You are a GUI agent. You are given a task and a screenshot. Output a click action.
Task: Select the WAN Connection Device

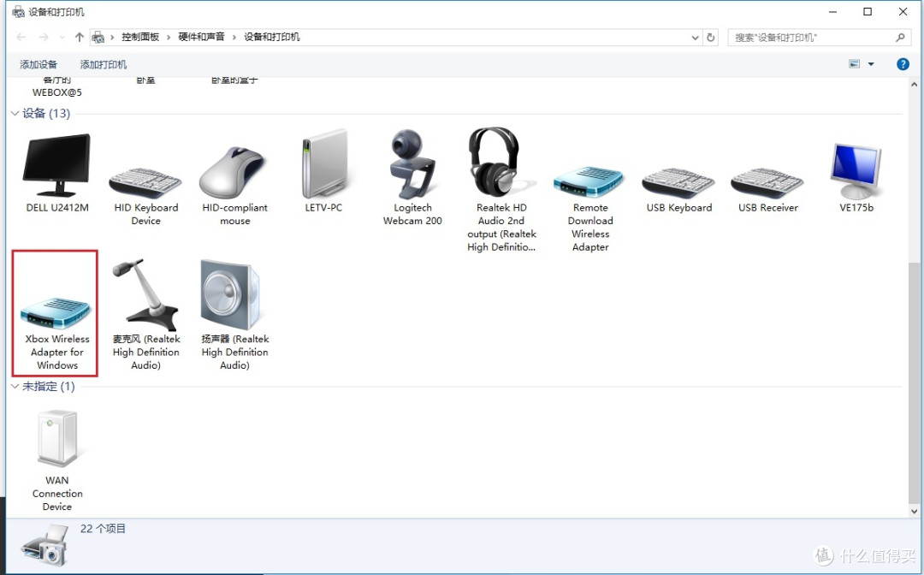[57, 460]
